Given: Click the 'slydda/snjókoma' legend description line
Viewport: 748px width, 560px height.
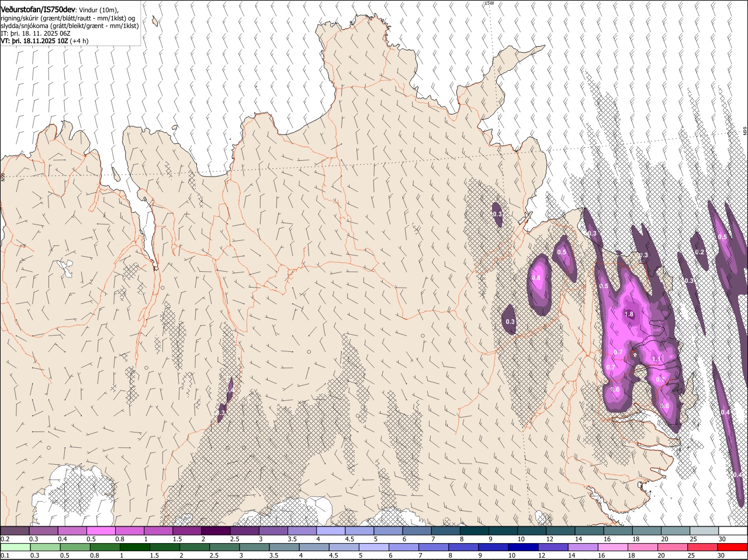Looking at the screenshot, I should coord(70,26).
